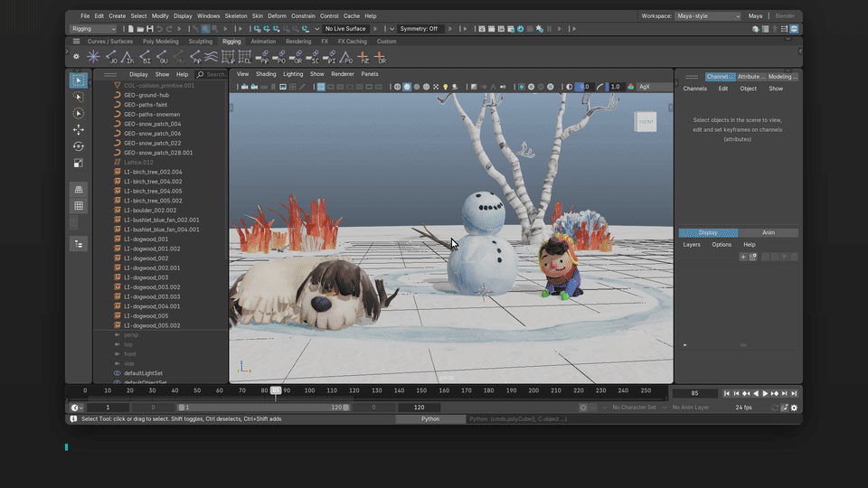868x488 pixels.
Task: Click the play forward button
Action: click(x=765, y=393)
